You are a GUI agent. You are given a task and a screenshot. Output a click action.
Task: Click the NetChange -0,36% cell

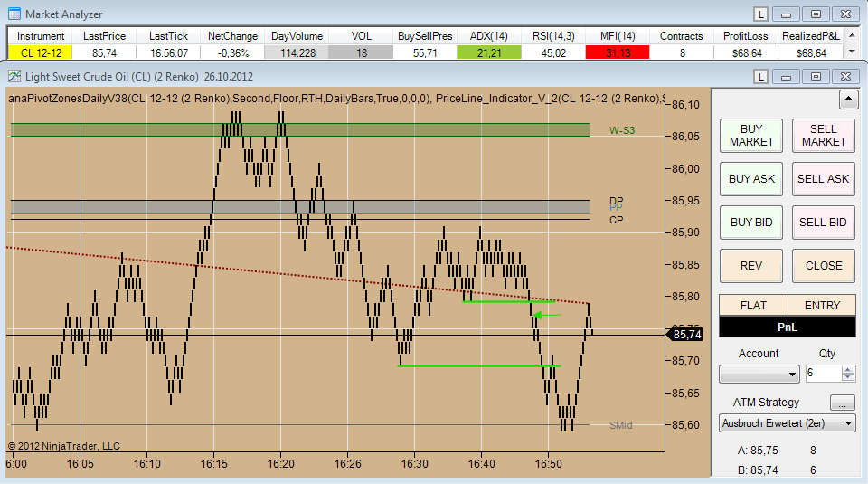click(x=232, y=53)
